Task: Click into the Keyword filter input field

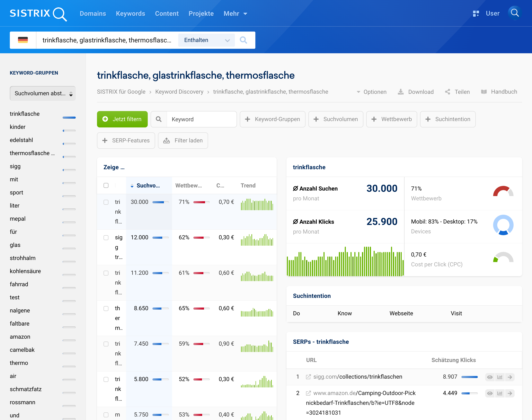Action: (x=201, y=119)
